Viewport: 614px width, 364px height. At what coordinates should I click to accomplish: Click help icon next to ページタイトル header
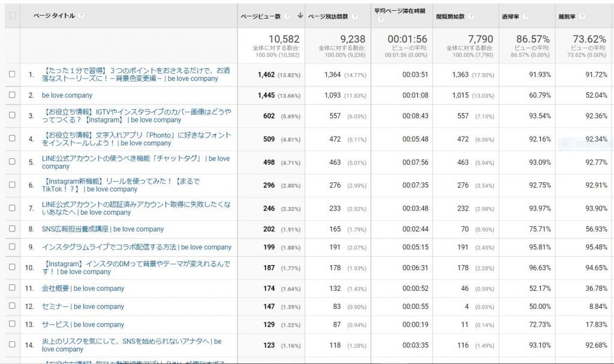point(81,16)
